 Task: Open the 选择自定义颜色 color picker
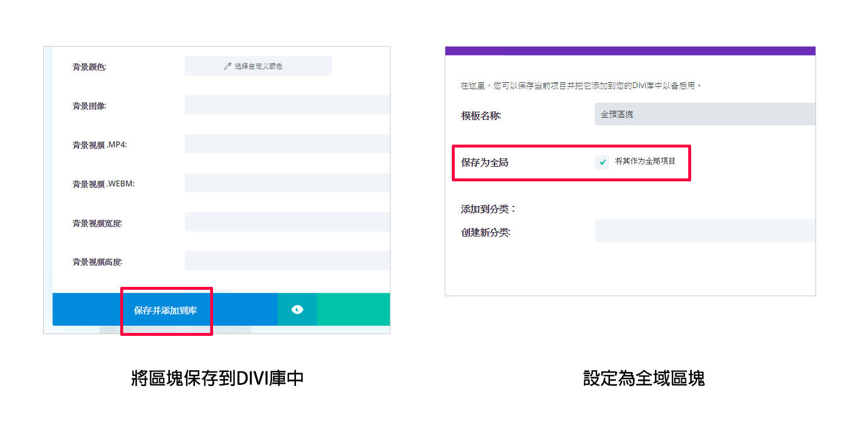coord(259,66)
